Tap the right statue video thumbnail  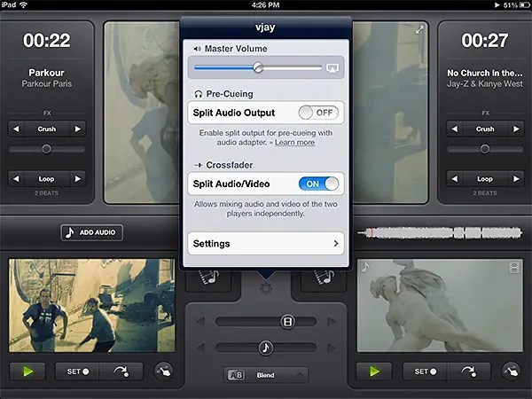[440, 305]
